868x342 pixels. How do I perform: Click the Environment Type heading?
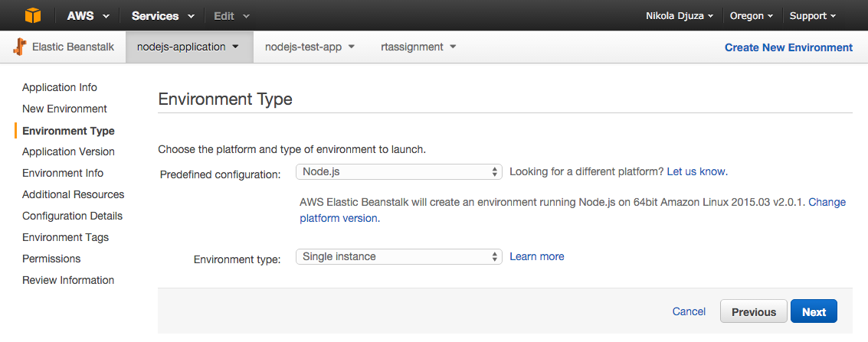point(224,99)
